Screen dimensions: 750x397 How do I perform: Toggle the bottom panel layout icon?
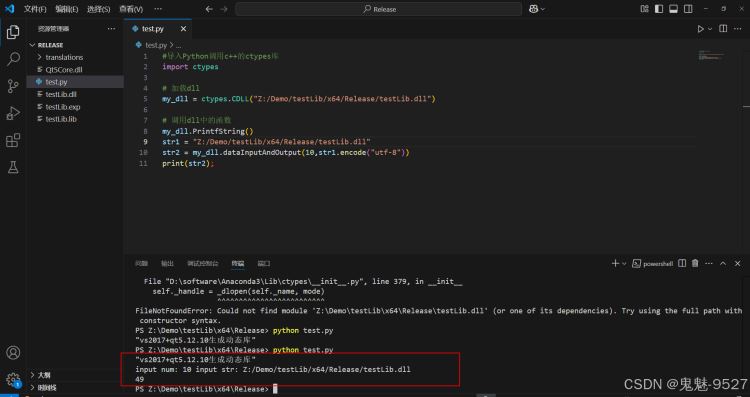pos(673,9)
